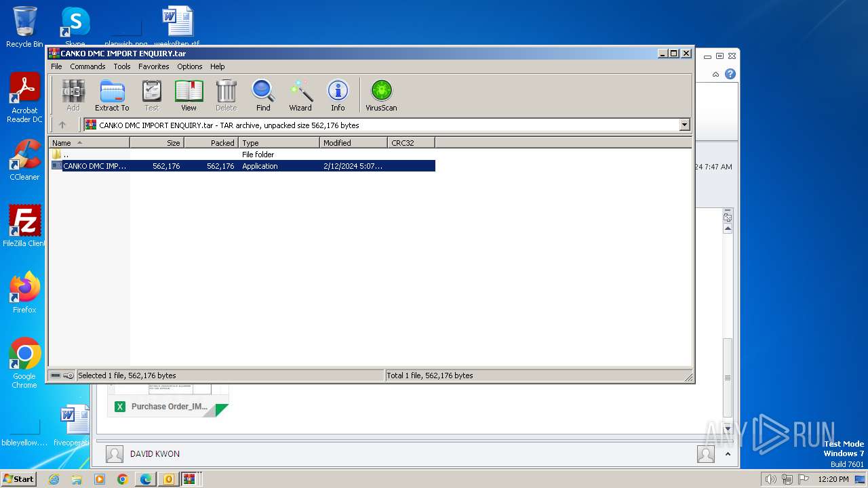Open the weekoften.rtf desktop document

177,27
